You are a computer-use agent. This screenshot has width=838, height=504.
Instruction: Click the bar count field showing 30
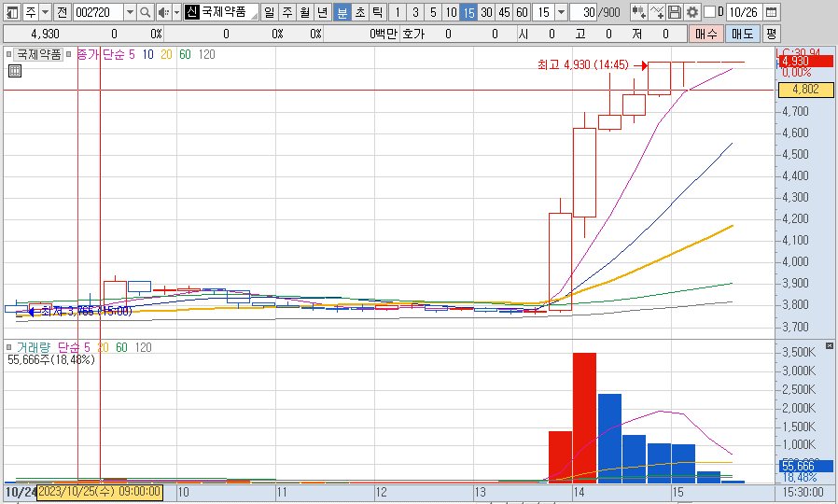coord(583,12)
